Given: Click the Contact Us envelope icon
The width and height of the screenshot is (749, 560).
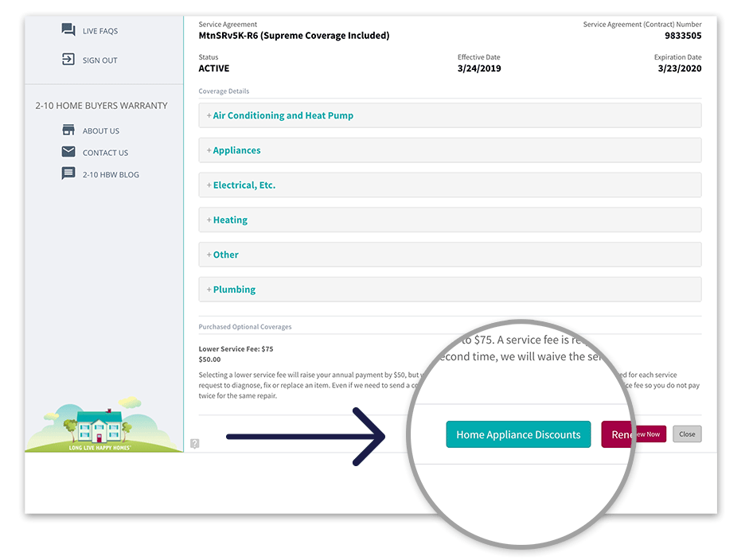Looking at the screenshot, I should (x=68, y=152).
